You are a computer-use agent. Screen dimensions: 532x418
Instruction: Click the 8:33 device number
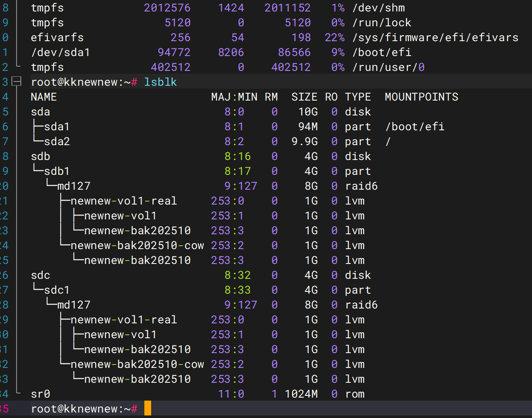238,290
